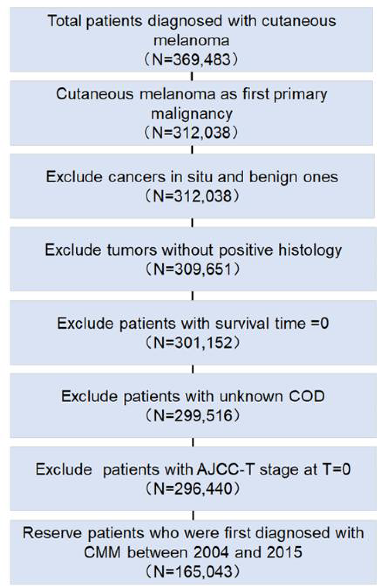Select the N=309,651 count
This screenshot has width=382, height=588.
(x=193, y=269)
